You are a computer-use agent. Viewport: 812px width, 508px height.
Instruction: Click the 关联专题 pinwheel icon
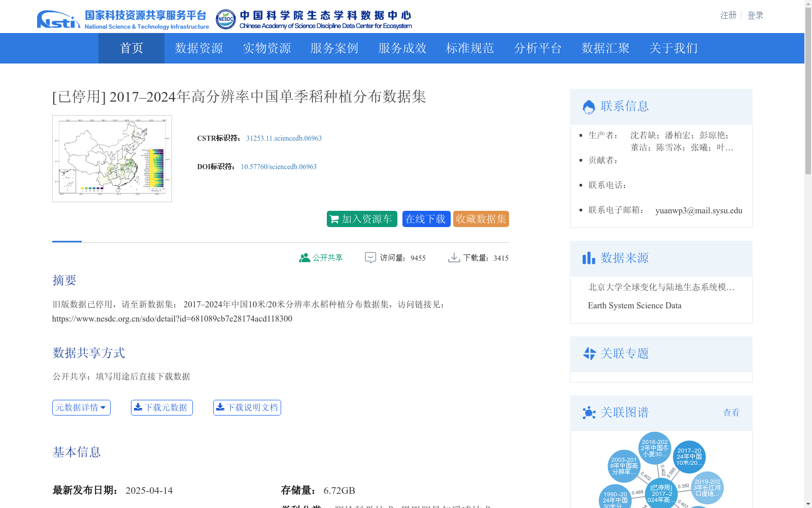click(x=589, y=354)
